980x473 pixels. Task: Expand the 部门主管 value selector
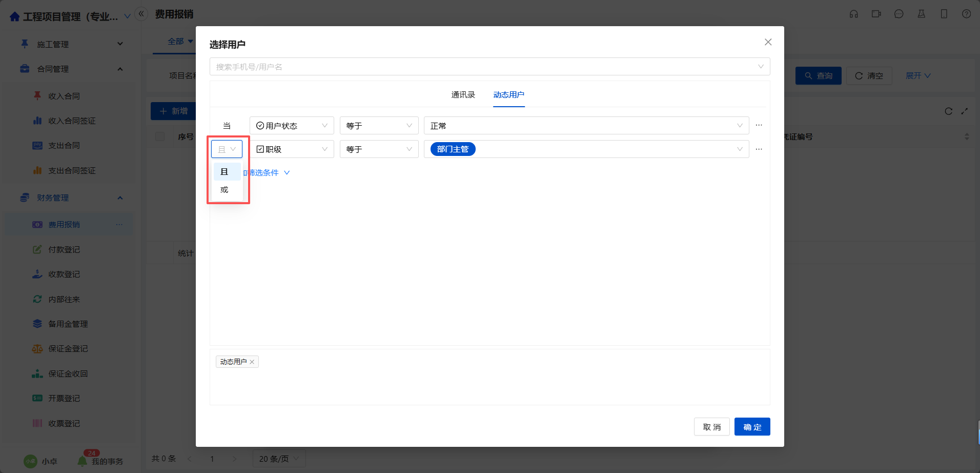[739, 149]
